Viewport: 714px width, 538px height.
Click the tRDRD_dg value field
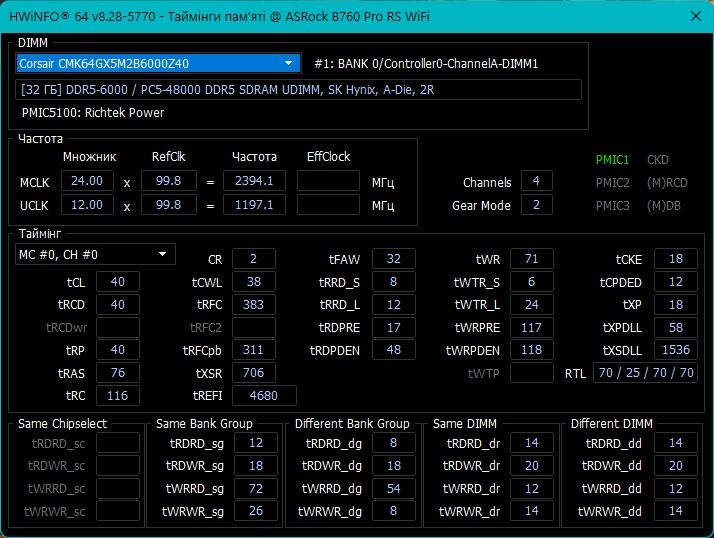click(393, 443)
